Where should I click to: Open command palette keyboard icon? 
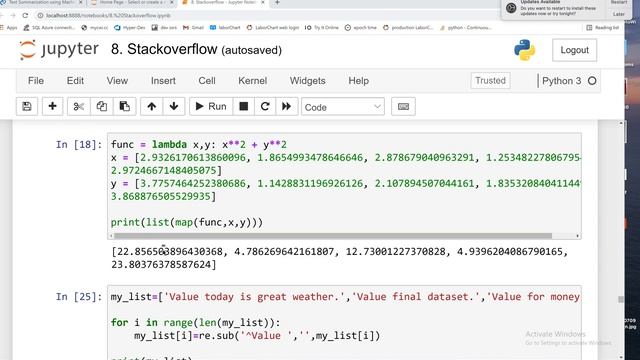(403, 107)
